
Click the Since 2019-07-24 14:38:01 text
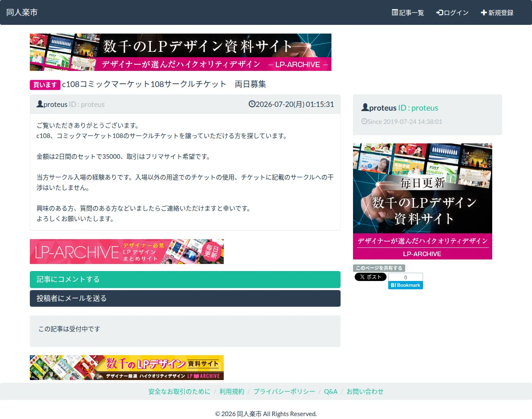pos(405,121)
